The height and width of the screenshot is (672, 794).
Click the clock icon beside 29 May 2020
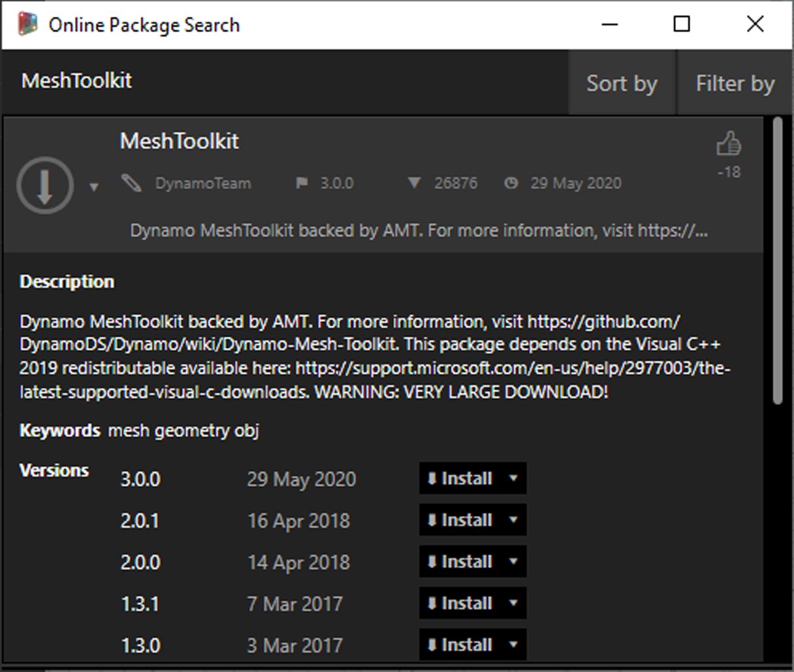pos(512,184)
